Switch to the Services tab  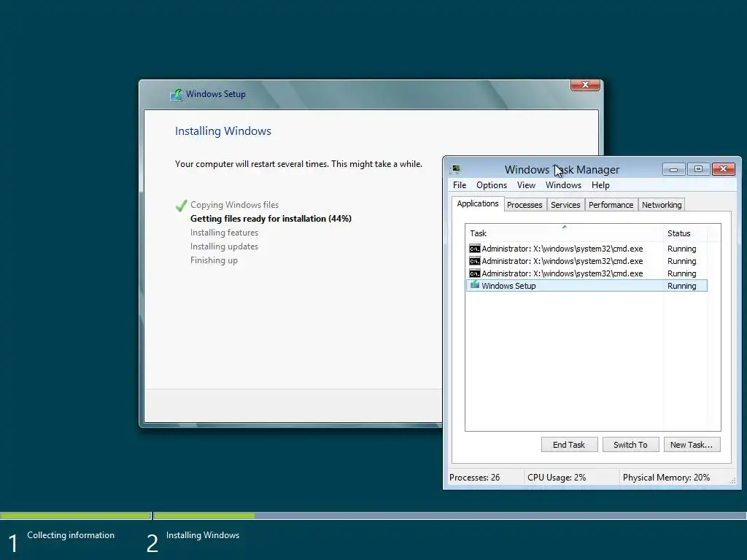565,205
